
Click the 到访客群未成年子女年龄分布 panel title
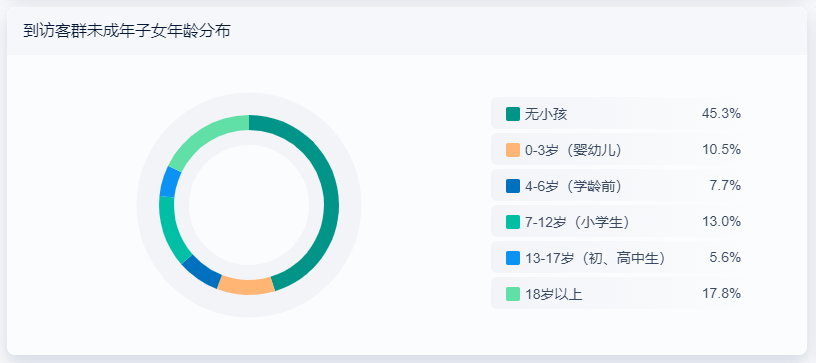tap(126, 31)
